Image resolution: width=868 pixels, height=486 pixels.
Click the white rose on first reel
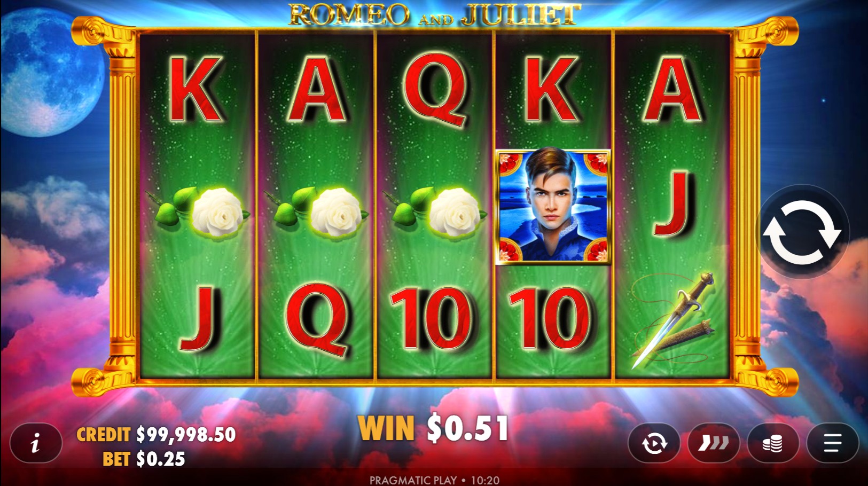pos(201,212)
